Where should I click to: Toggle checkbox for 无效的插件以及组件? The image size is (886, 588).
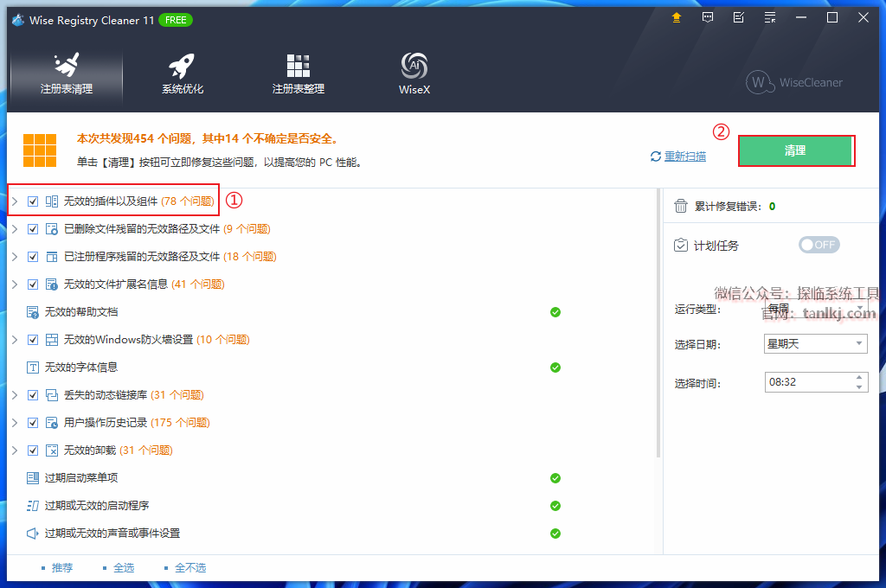pos(33,201)
